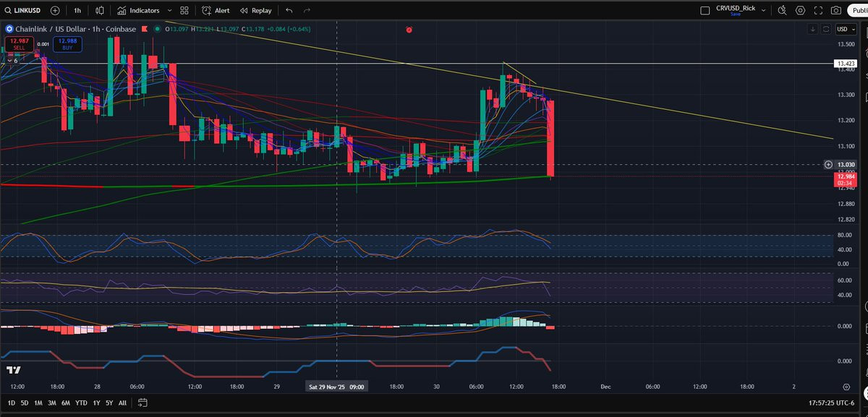Viewport: 868px width, 417px height.
Task: Click the 12.987 SELL button
Action: [19, 44]
